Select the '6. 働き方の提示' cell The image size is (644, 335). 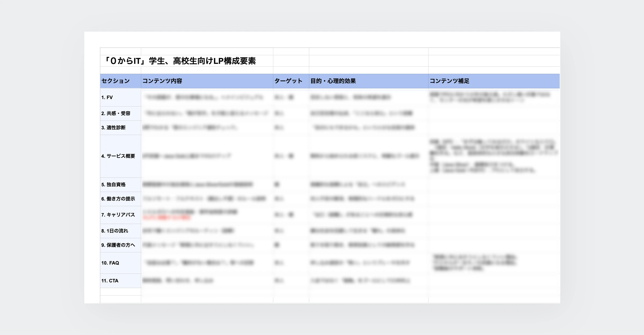click(120, 199)
